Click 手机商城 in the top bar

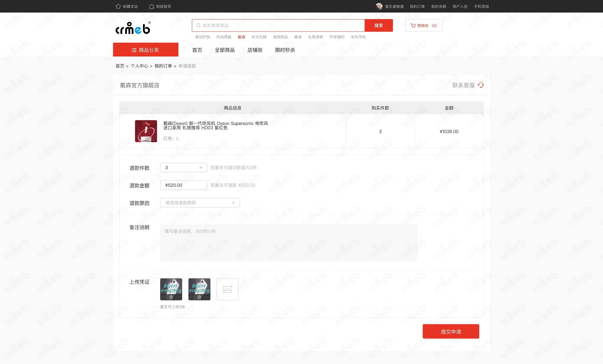(481, 6)
